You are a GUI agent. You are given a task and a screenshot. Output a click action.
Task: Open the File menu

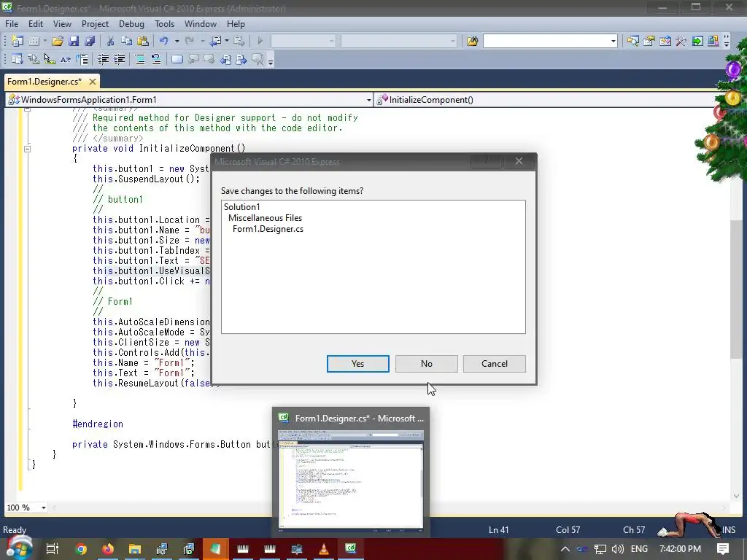12,24
